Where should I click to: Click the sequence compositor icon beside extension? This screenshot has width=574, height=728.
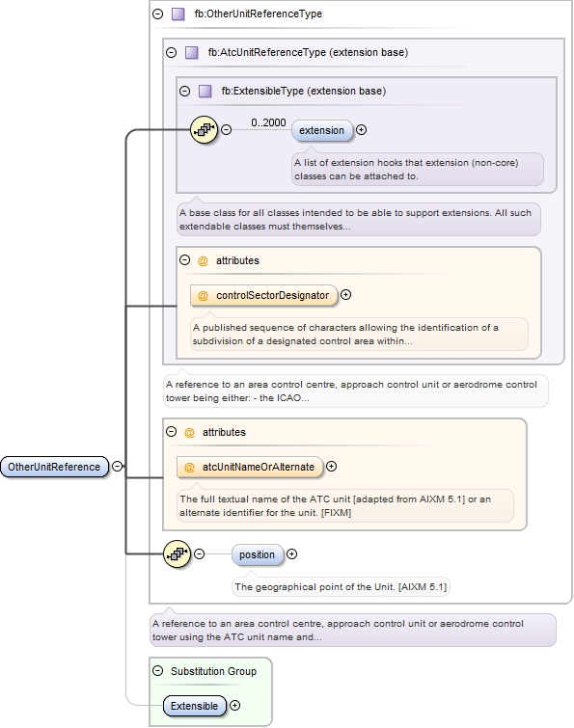tap(204, 129)
